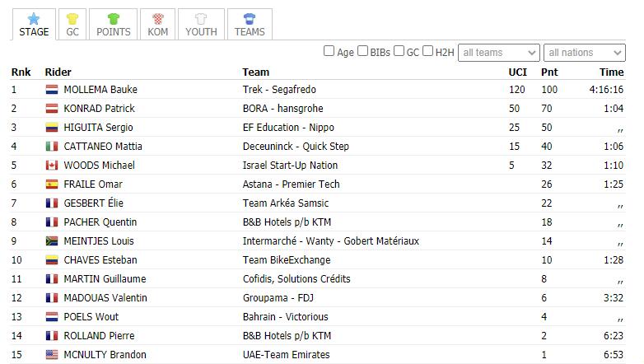Open the all nations dropdown
Viewport: 644px width, 364px height.
pos(585,53)
